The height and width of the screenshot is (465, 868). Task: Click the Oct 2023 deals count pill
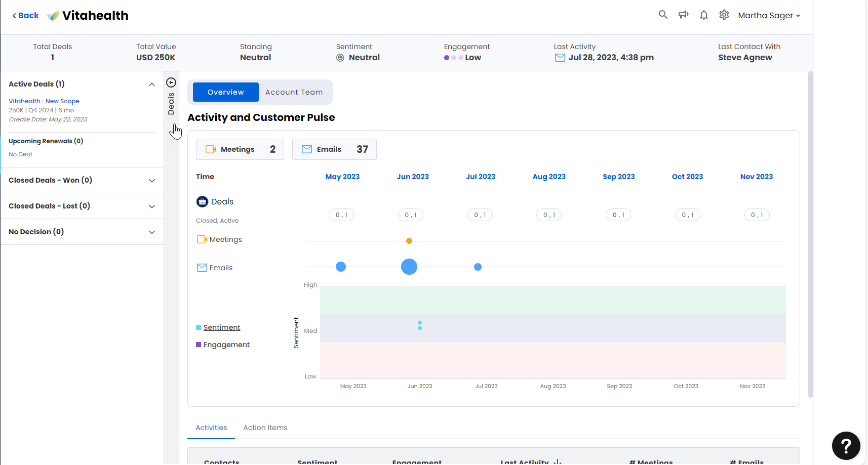tap(688, 215)
